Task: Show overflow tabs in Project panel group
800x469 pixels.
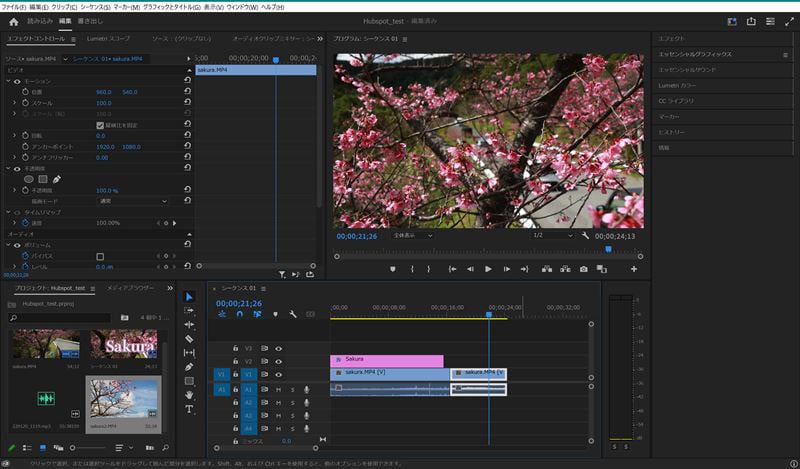Action: [x=170, y=288]
